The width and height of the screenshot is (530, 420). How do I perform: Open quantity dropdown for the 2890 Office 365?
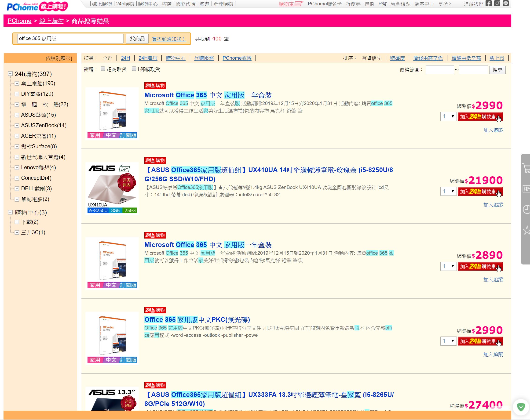[x=448, y=266]
